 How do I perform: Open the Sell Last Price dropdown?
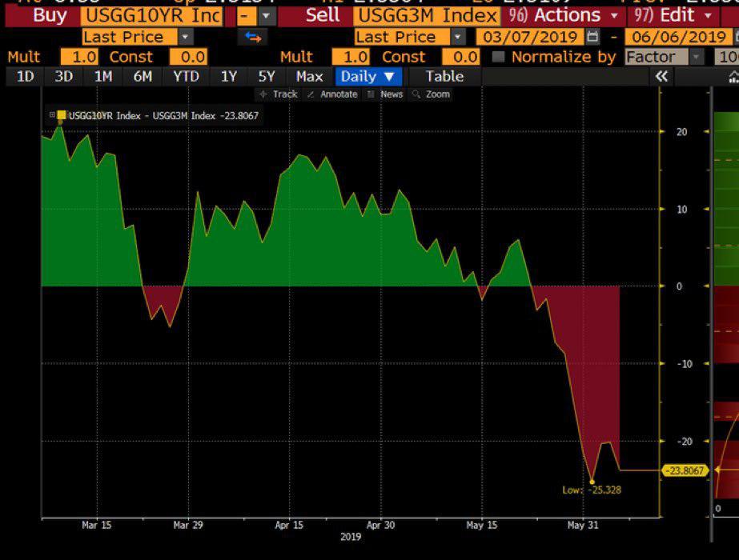pos(457,37)
